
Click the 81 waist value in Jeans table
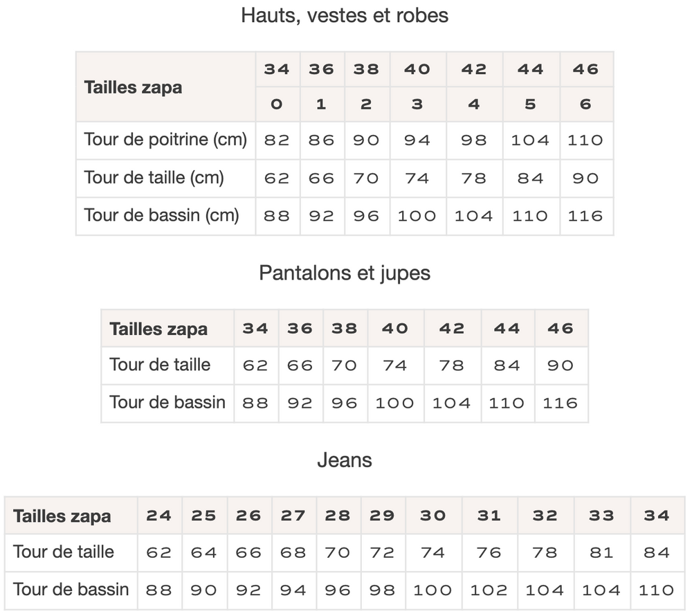(x=601, y=552)
